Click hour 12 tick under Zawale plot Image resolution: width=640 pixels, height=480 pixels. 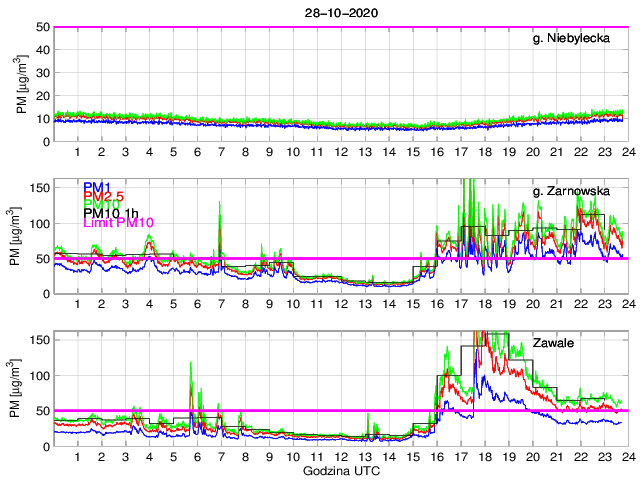pyautogui.click(x=341, y=457)
